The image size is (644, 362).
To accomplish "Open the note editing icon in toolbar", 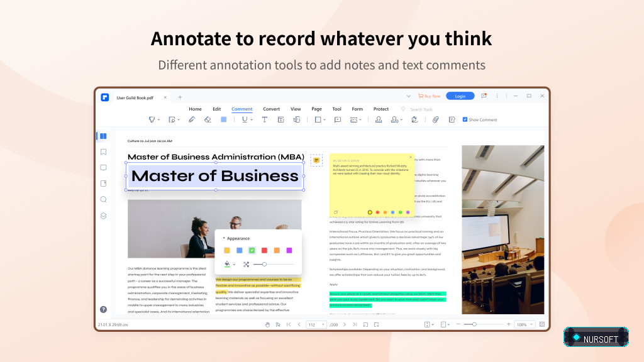I will click(452, 119).
